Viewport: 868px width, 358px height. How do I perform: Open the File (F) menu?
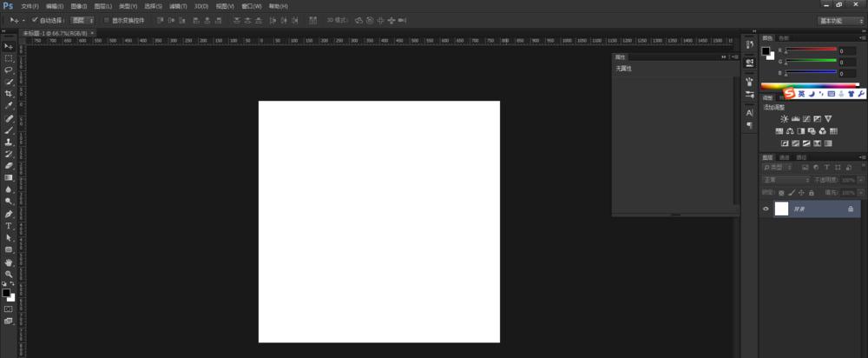(x=30, y=6)
